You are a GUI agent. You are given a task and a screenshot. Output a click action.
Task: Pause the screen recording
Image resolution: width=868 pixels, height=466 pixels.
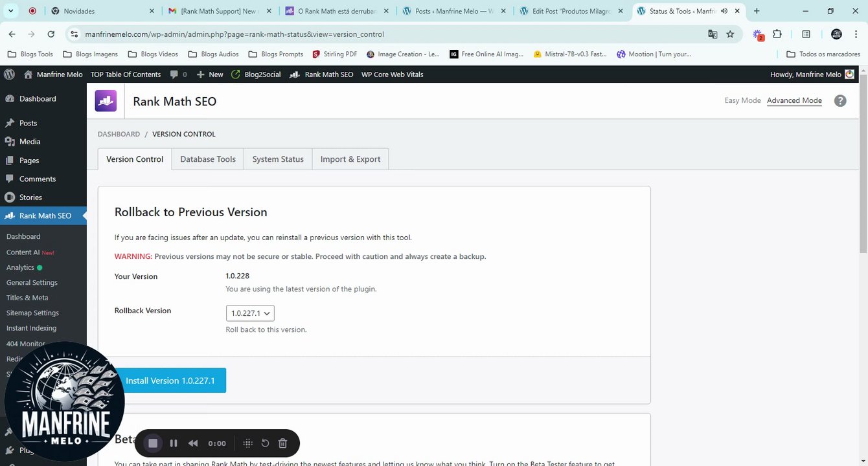tap(174, 443)
